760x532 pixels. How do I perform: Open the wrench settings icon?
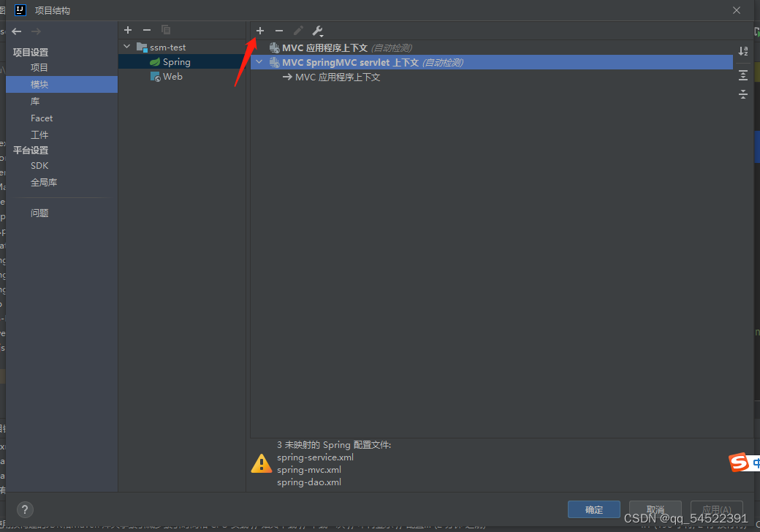pyautogui.click(x=317, y=31)
